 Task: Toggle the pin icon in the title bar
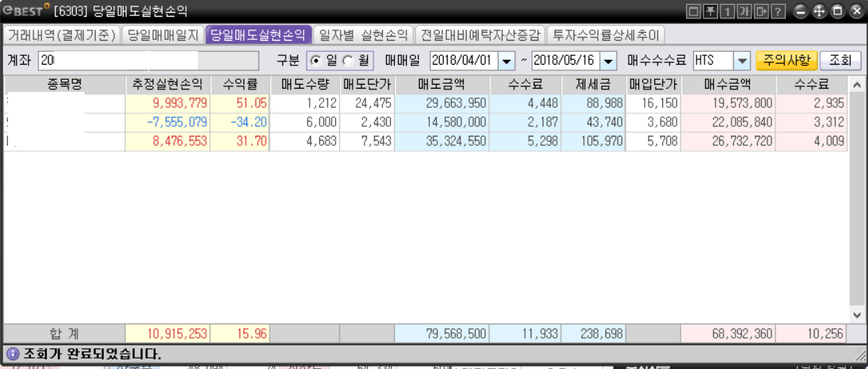point(710,10)
